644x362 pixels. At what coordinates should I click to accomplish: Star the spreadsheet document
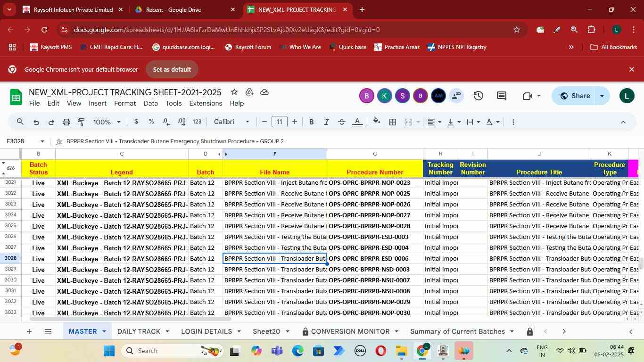pyautogui.click(x=234, y=92)
